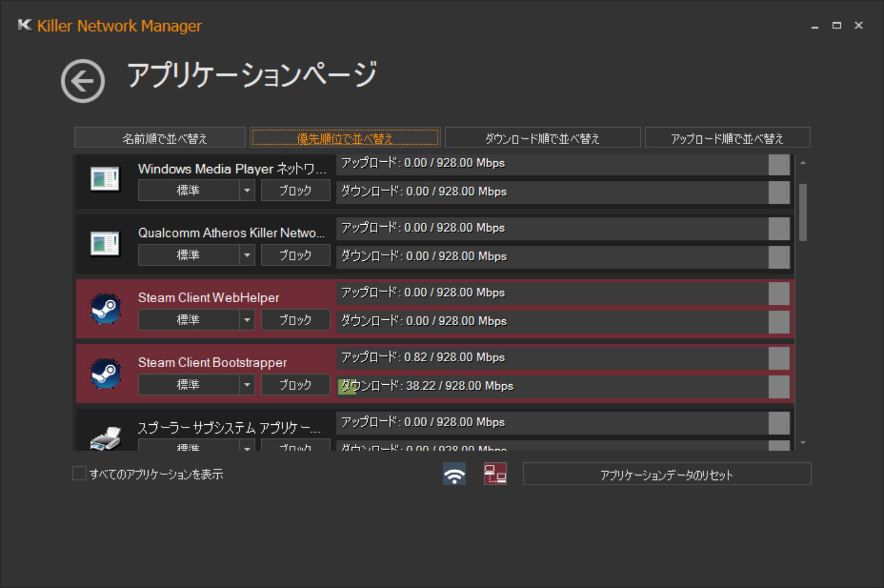Select the スプーラー サブシステム アプリケー... name

tap(229, 427)
